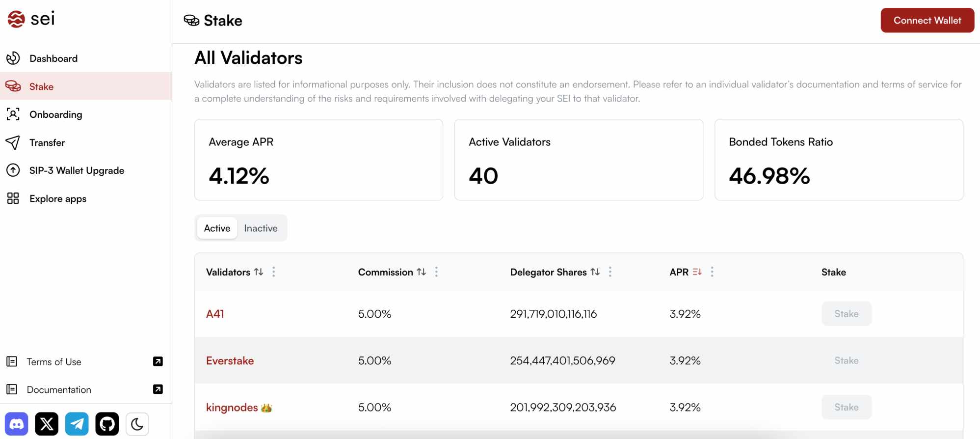Click the external-link arrow beside Documentation

pos(158,389)
